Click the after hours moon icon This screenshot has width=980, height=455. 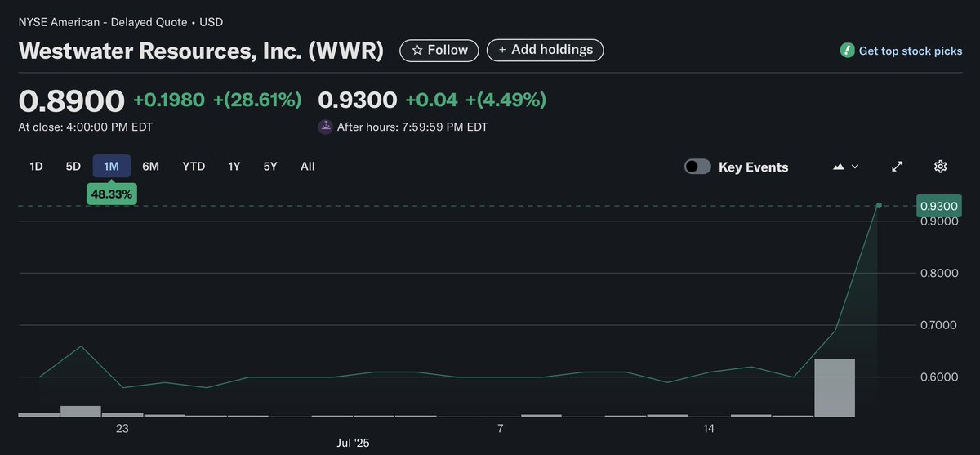coord(325,127)
